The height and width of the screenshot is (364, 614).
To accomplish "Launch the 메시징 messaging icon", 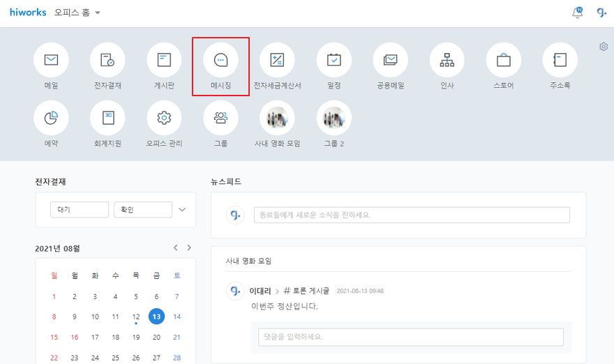I will point(220,60).
